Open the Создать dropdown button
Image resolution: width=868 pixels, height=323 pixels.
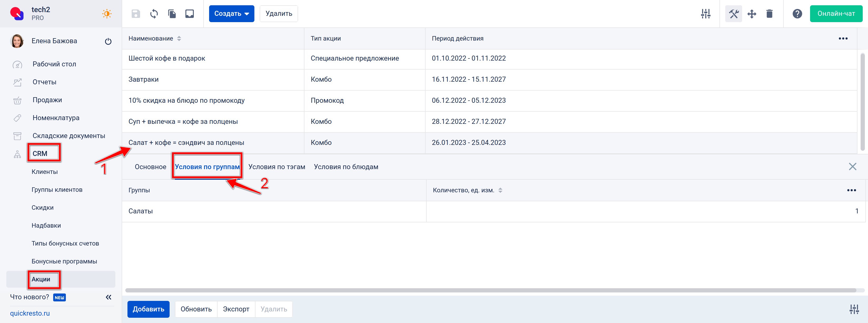coord(231,14)
